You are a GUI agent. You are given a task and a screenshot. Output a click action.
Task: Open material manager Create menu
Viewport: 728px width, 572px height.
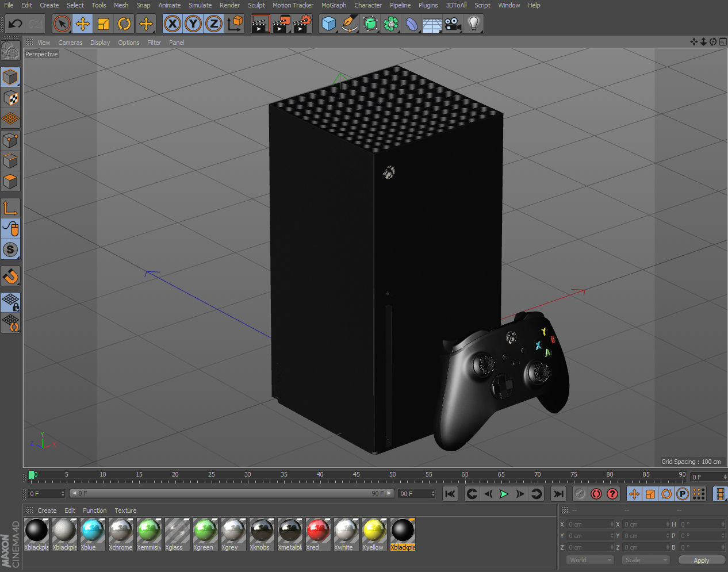pos(47,510)
